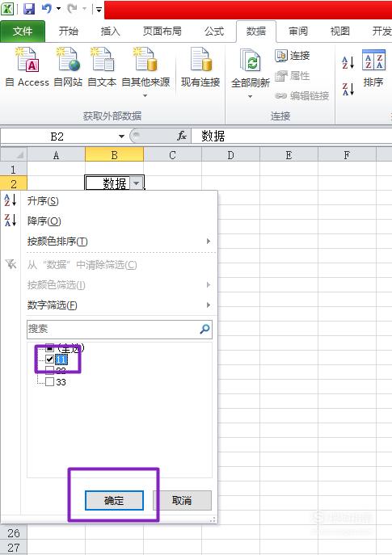Click the select-all corner of the sheet
Image resolution: width=392 pixels, height=555 pixels.
click(x=14, y=154)
